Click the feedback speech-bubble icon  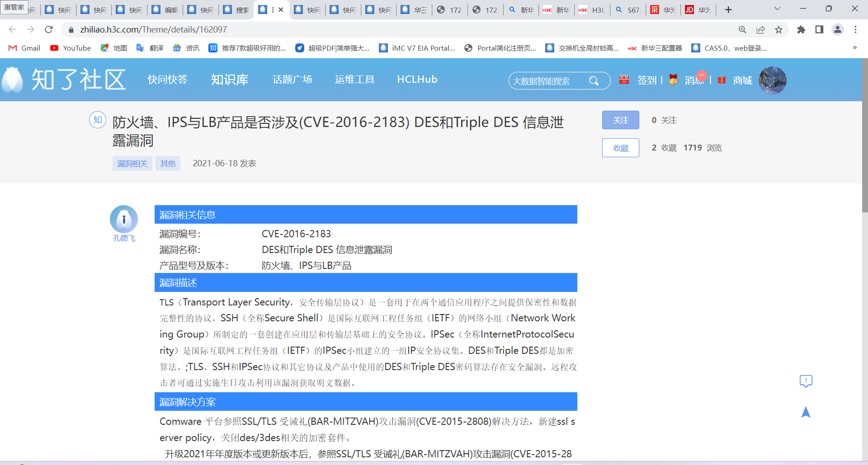806,381
